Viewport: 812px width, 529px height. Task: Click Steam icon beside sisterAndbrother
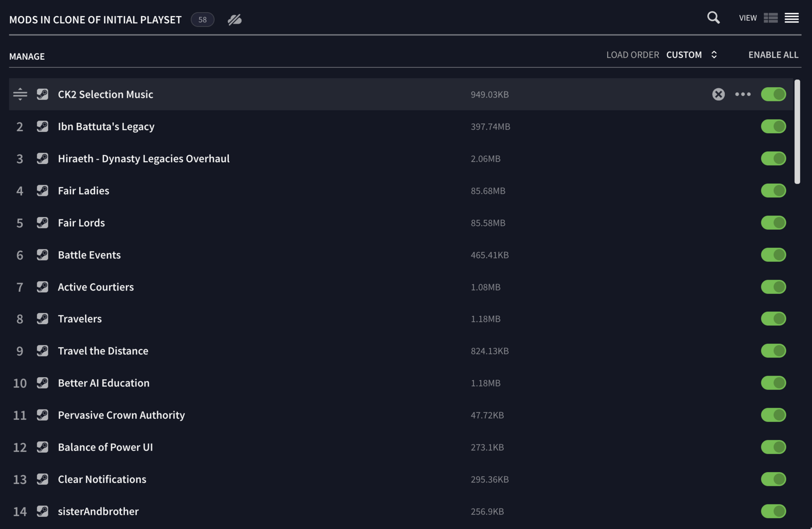(x=43, y=511)
